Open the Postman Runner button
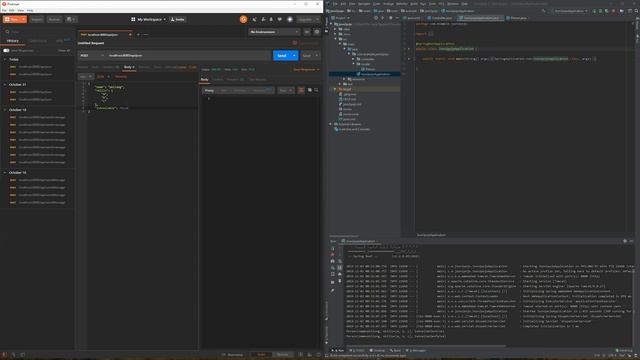Screen dimensions: 640x360 point(54,19)
